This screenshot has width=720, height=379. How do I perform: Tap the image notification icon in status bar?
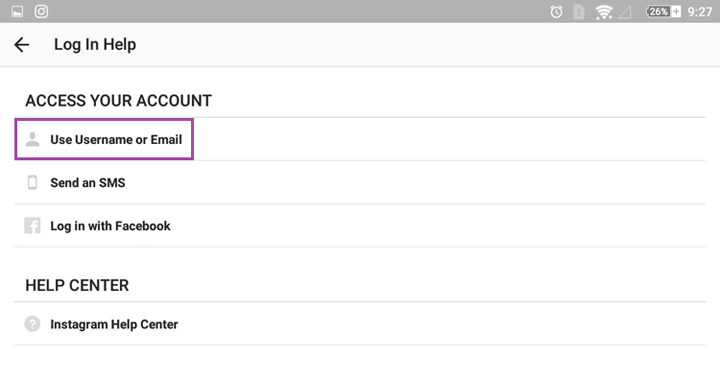click(x=17, y=11)
